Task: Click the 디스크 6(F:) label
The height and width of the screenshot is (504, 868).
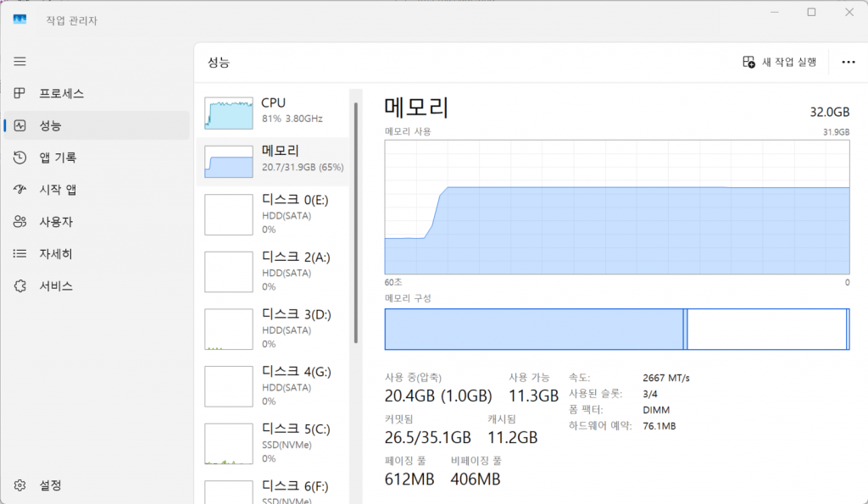Action: tap(295, 486)
